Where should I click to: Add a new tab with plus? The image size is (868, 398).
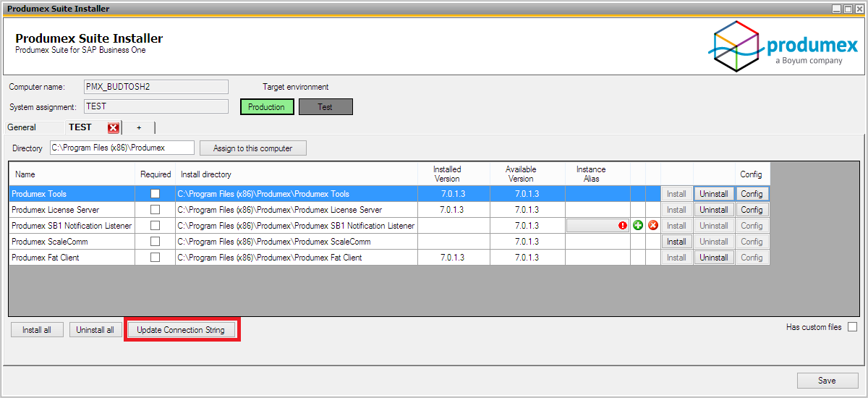point(139,127)
